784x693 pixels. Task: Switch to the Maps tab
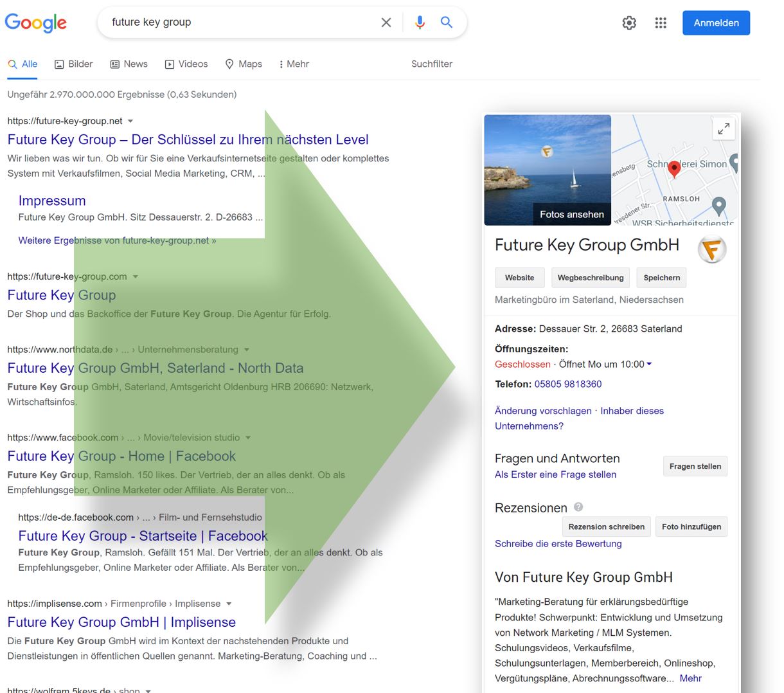[244, 64]
